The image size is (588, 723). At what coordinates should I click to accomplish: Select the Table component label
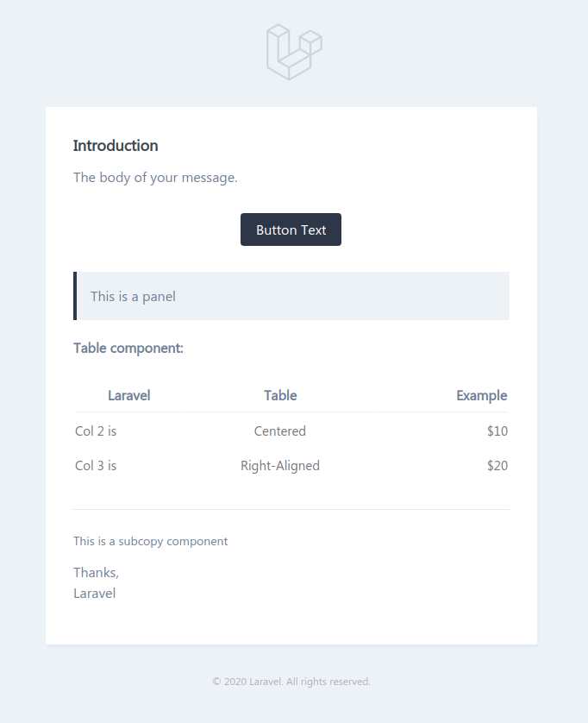pos(128,348)
